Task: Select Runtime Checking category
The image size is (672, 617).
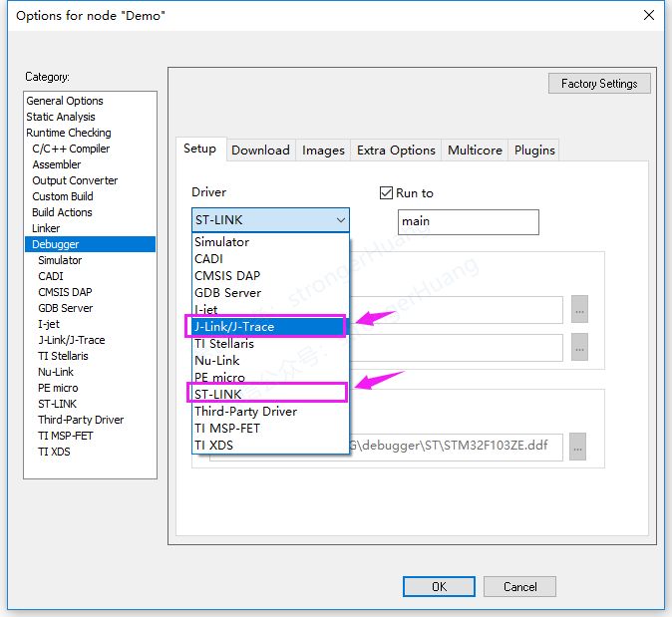Action: [90, 133]
